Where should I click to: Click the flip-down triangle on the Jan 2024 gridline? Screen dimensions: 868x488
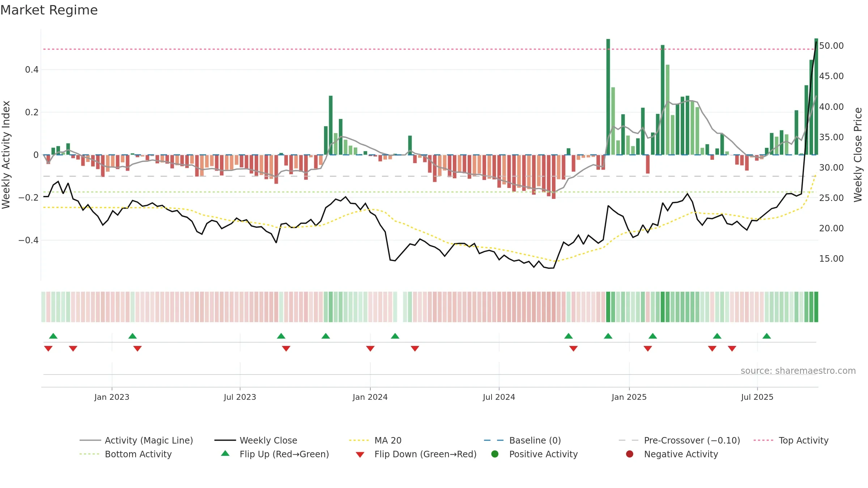(370, 348)
